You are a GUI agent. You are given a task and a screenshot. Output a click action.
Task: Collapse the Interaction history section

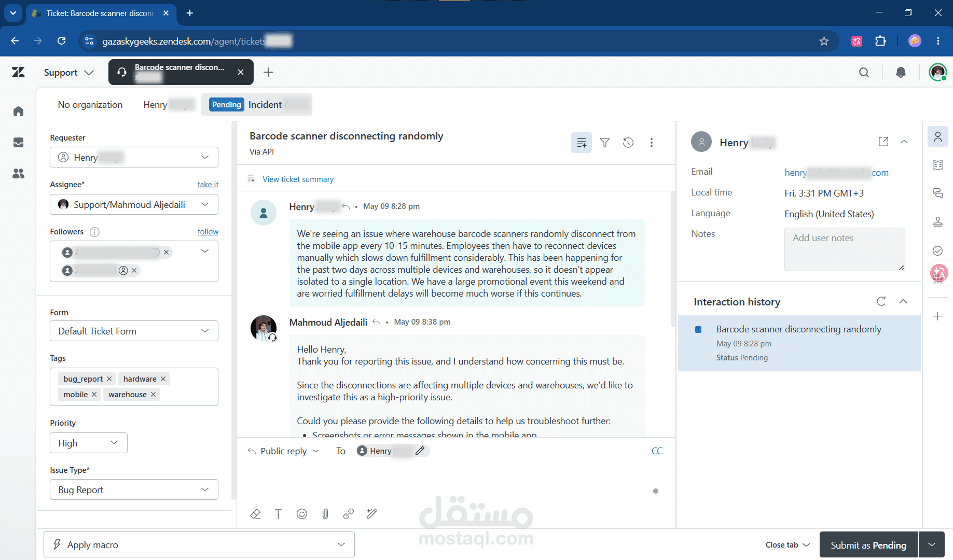[903, 301]
